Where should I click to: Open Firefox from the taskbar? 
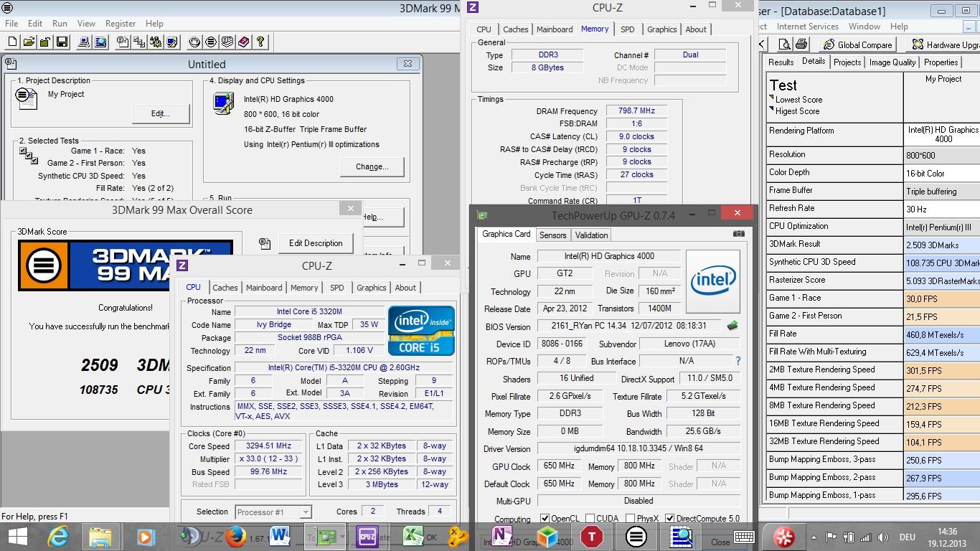(x=235, y=536)
